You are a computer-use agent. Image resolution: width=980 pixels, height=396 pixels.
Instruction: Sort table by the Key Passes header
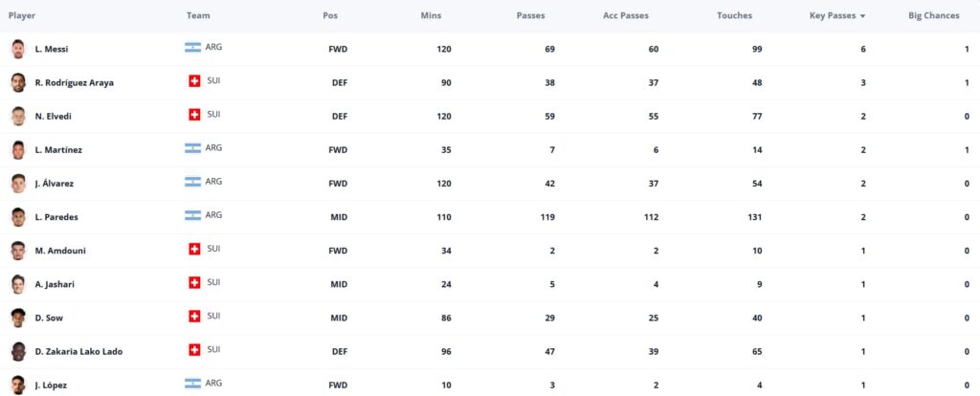(833, 15)
